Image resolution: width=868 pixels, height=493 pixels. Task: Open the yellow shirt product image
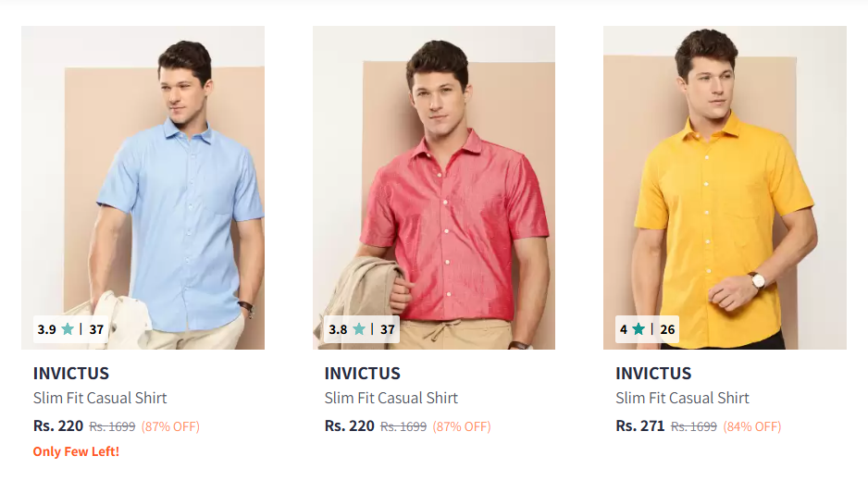[x=725, y=188]
